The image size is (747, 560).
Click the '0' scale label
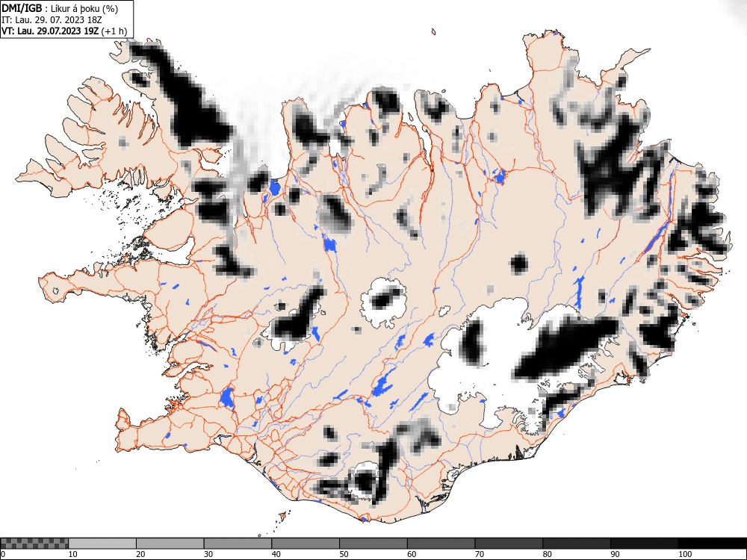coord(3,554)
